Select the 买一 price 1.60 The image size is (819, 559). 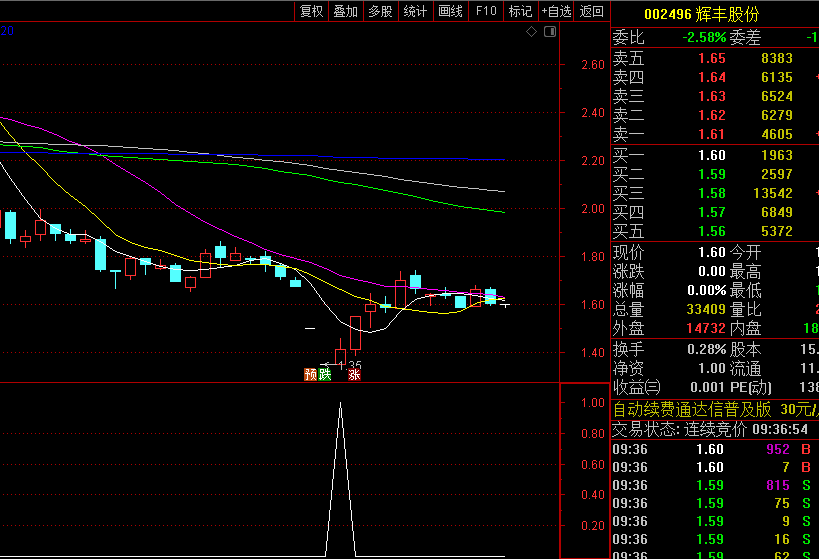[712, 155]
